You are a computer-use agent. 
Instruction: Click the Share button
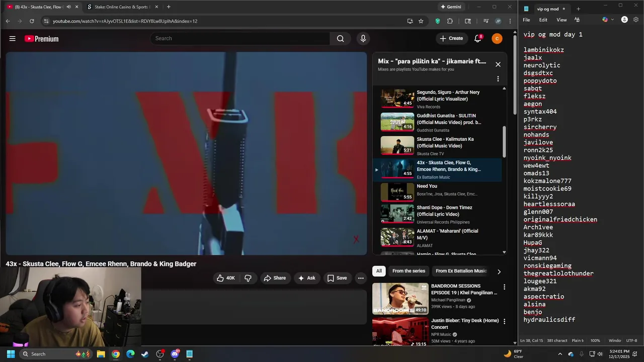[x=275, y=278]
